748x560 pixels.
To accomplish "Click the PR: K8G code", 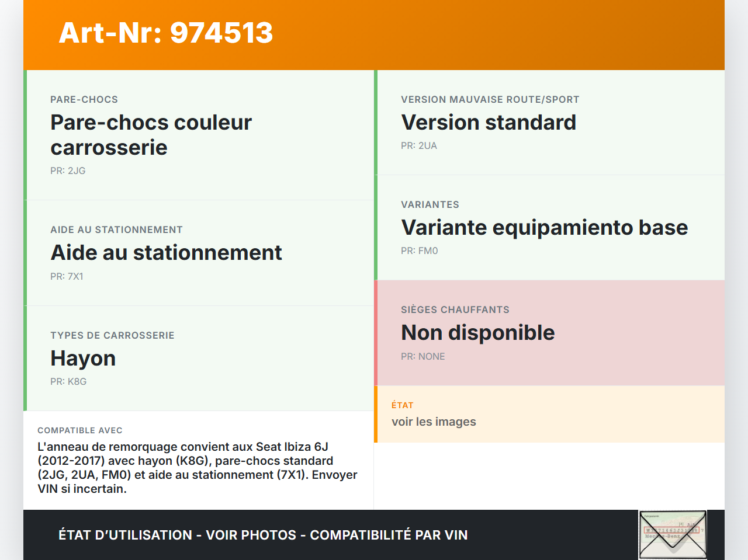I will tap(68, 381).
